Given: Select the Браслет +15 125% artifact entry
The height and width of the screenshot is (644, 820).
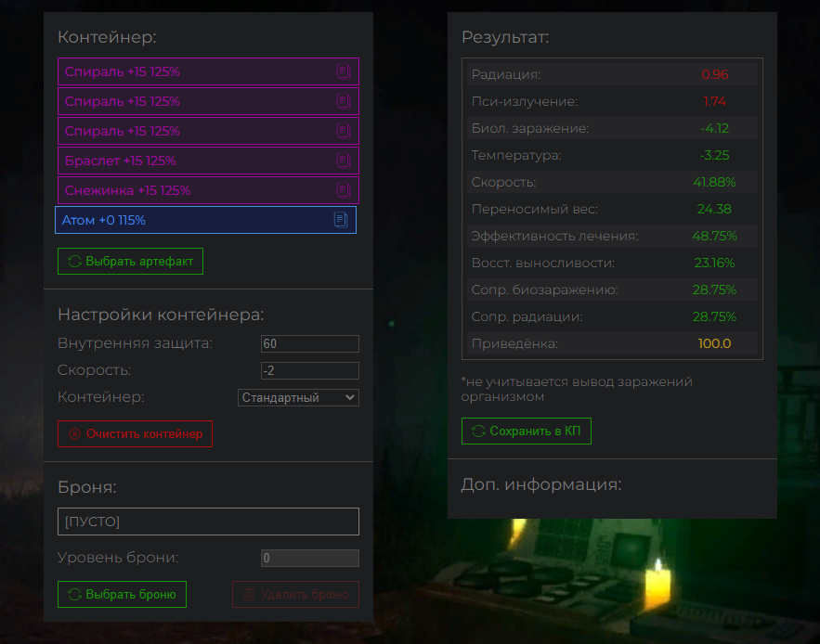Looking at the screenshot, I should [208, 161].
